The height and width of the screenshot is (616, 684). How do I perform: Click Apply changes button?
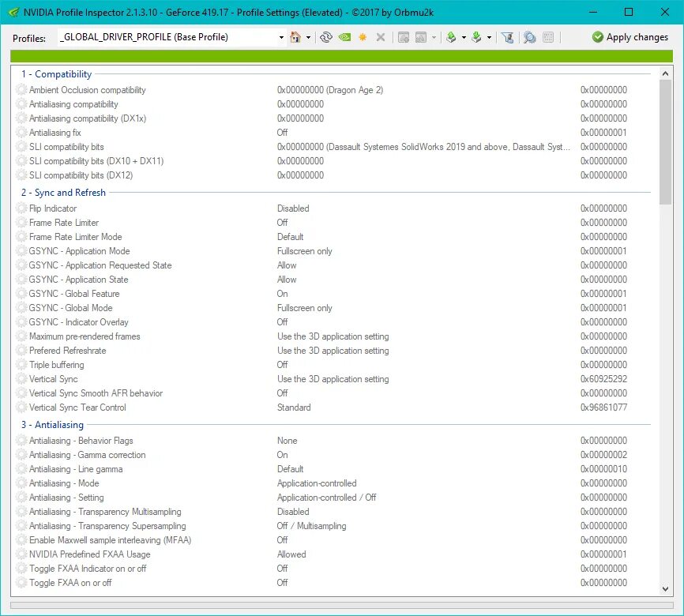(x=630, y=37)
